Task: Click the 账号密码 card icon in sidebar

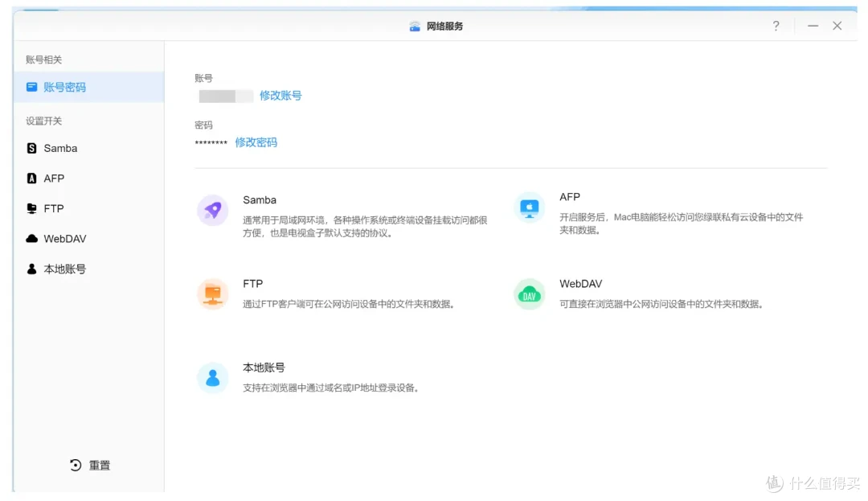Action: point(31,87)
